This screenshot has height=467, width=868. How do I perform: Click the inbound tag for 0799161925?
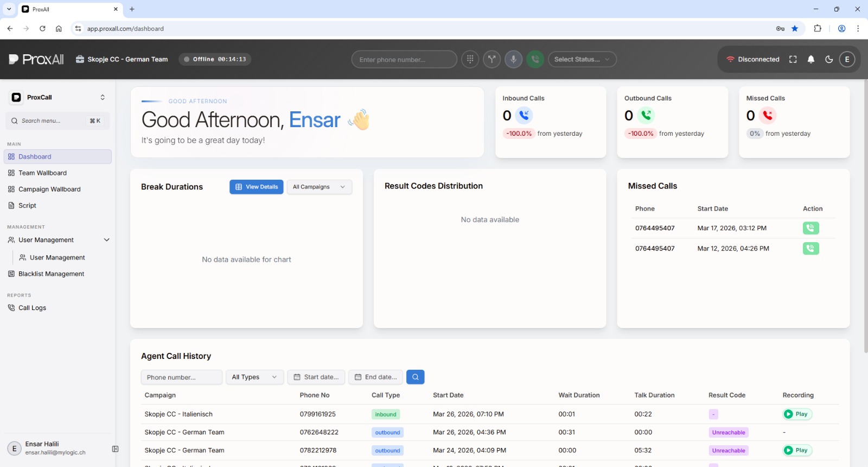click(386, 414)
